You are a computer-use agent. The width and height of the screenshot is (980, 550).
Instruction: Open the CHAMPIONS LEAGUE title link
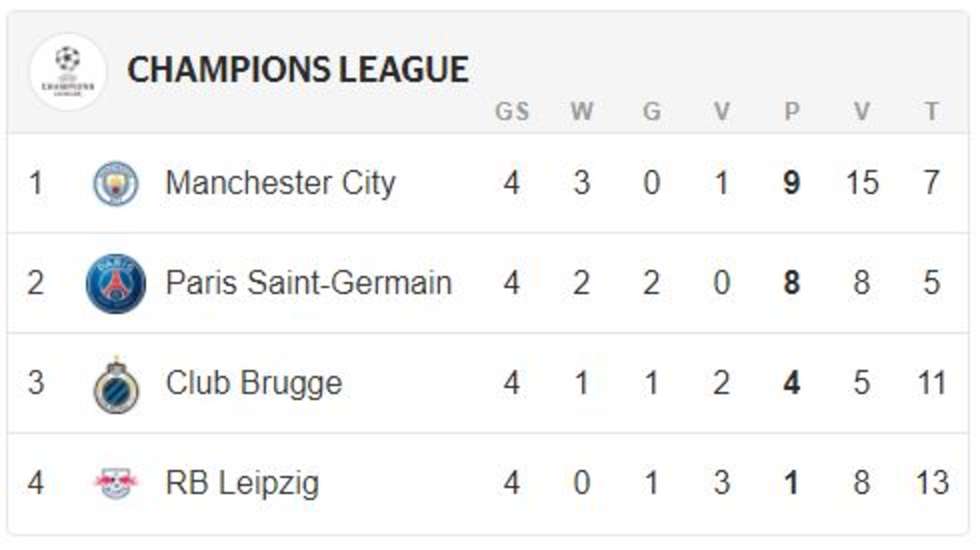pos(298,69)
